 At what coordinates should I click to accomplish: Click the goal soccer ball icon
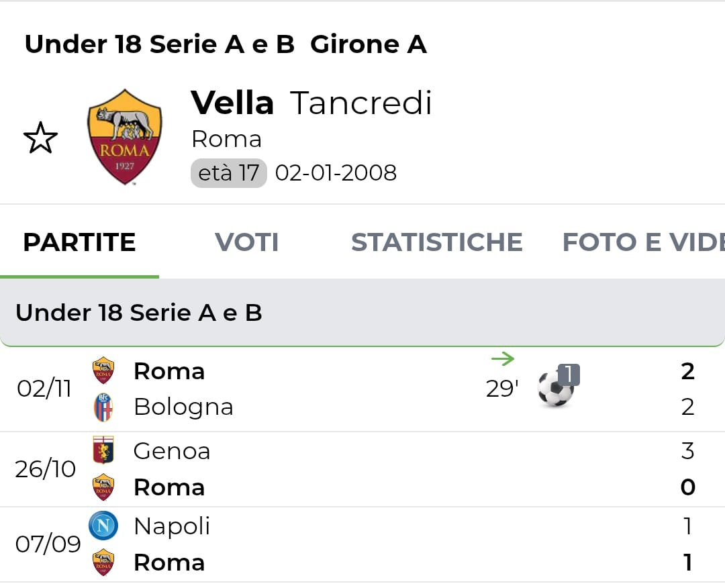pos(556,389)
